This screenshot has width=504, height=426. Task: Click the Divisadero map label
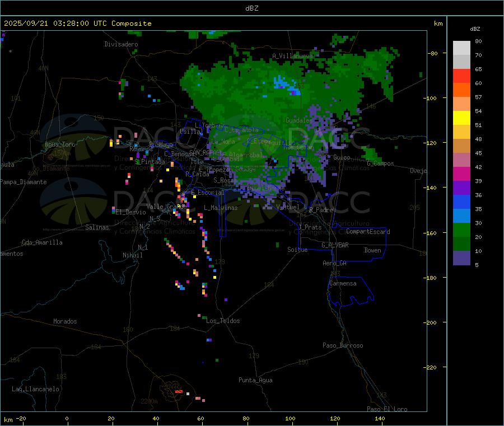pyautogui.click(x=121, y=44)
